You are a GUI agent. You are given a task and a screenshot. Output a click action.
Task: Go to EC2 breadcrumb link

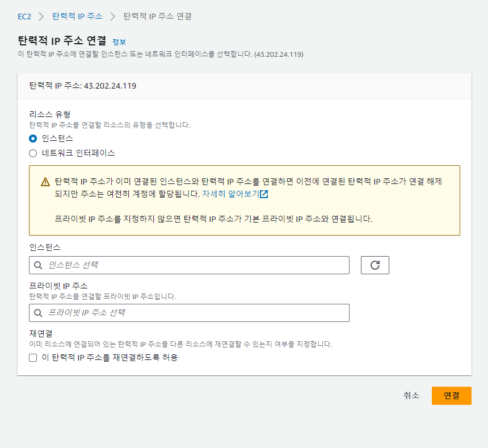pos(24,16)
